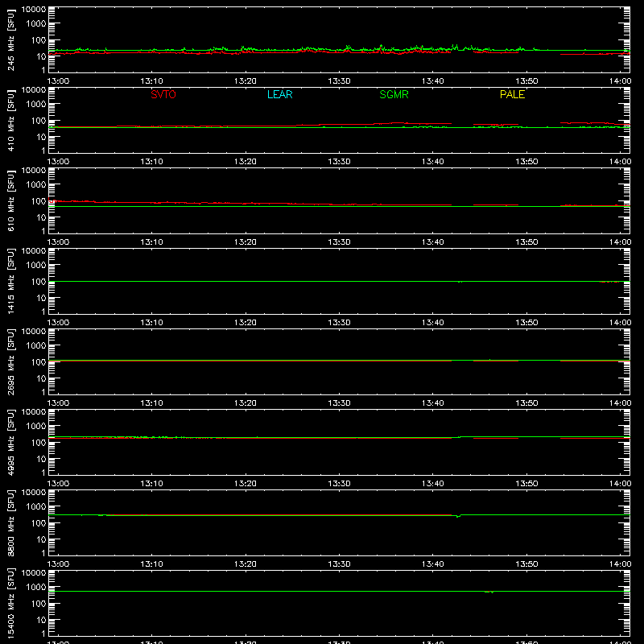Screen dimensions: 644x644
Task: Click the 1000 y-axis label of 15400 MHz plot
Action: (36, 588)
